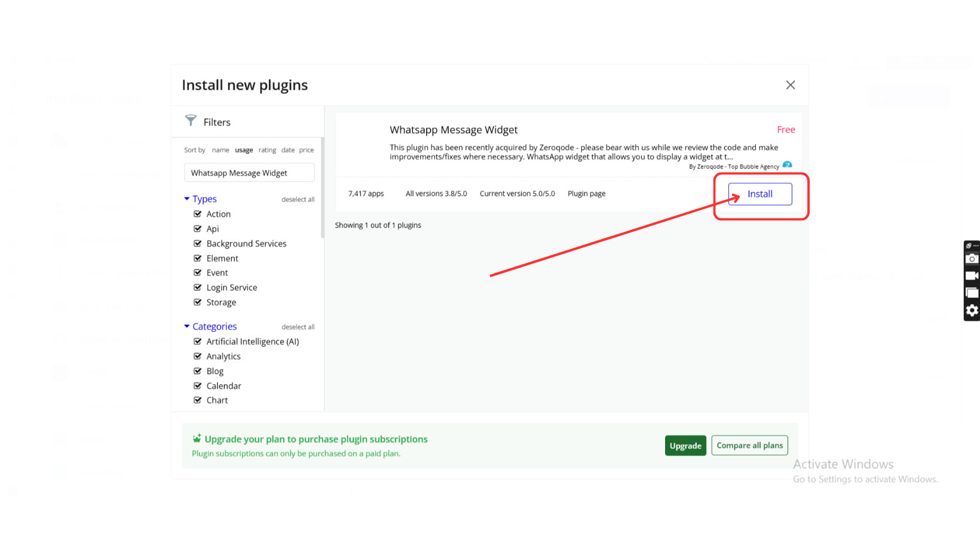Open the Plugin page link
Screen dimensions: 980x552
point(586,194)
